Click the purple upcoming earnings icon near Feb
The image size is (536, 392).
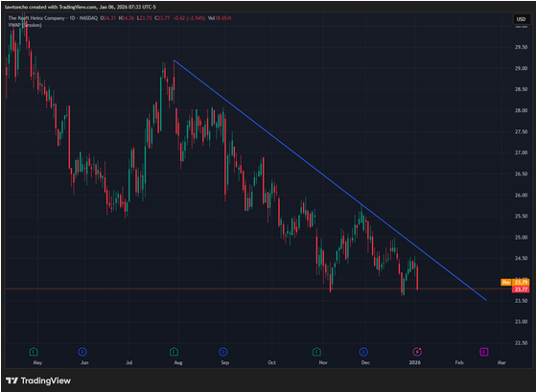[483, 352]
